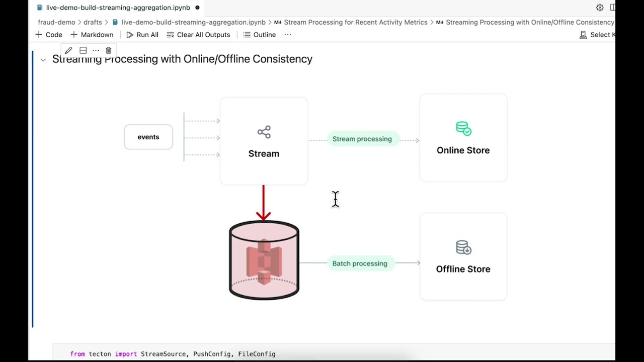Screen dimensions: 644x362
Task: Delete the cell with trash icon
Action: coord(108,50)
